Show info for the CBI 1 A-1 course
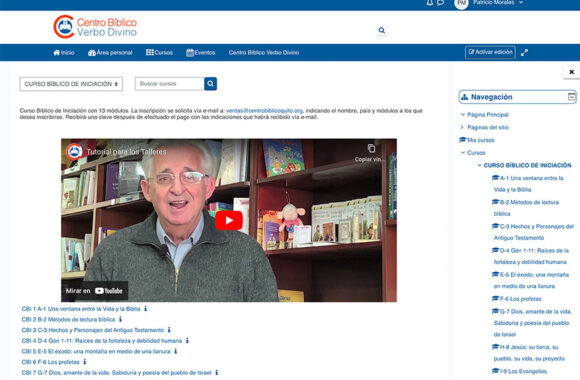 145,309
